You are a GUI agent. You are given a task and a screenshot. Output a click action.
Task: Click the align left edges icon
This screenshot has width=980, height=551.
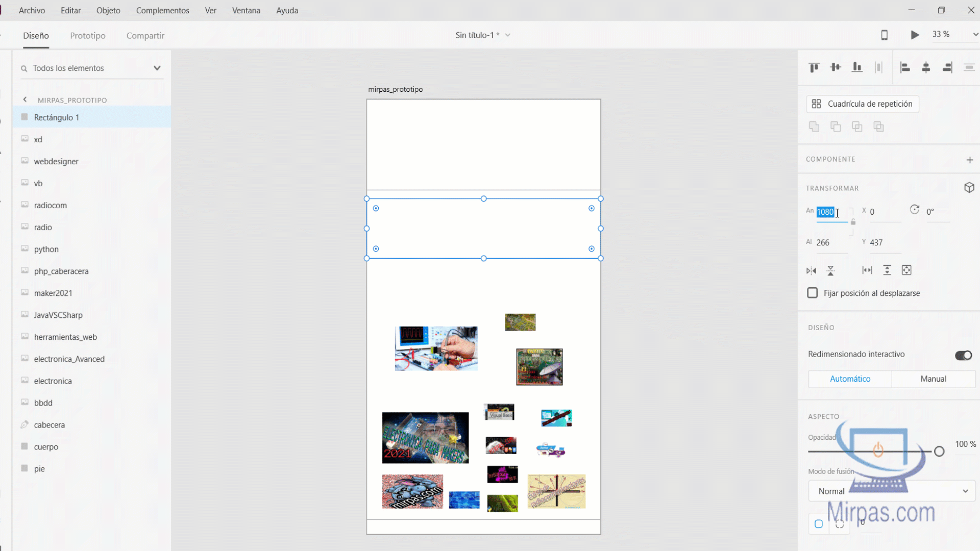click(905, 67)
